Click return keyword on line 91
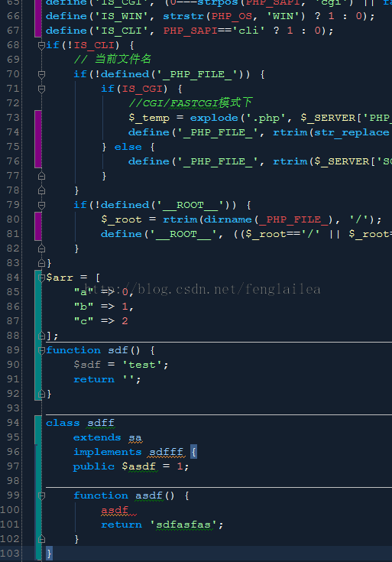This screenshot has height=562, width=392. 94,379
